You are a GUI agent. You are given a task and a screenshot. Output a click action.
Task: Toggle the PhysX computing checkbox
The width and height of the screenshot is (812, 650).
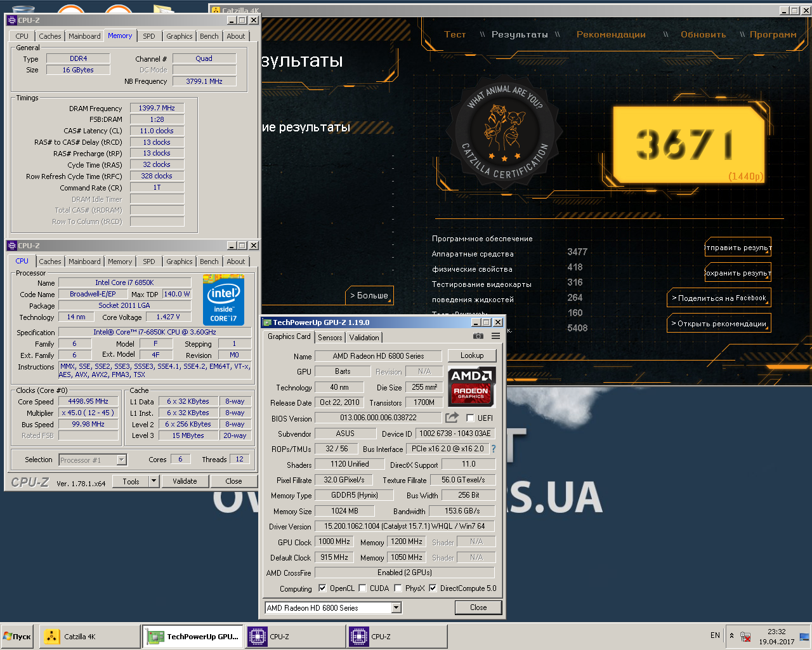pyautogui.click(x=398, y=588)
